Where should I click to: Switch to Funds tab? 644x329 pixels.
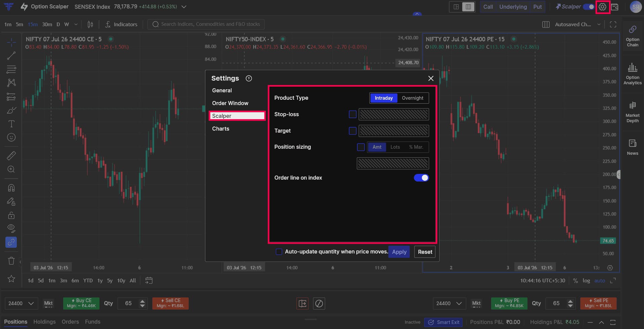(92, 322)
